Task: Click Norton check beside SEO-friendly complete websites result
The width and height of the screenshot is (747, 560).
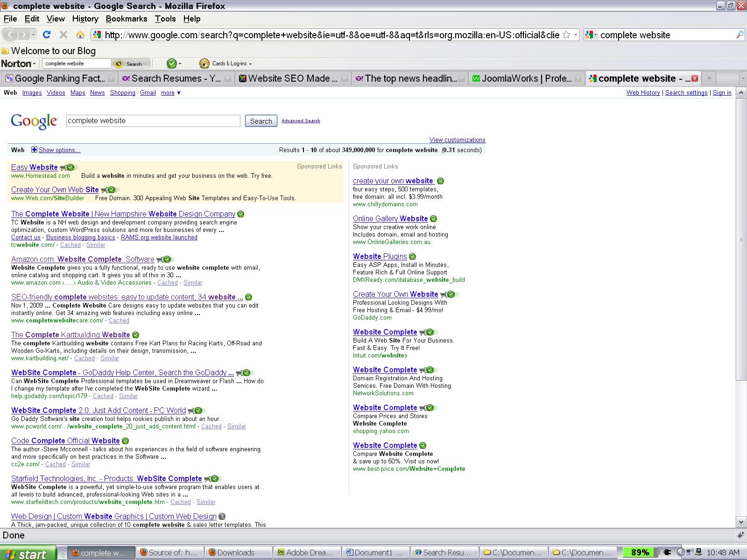Action: [x=248, y=297]
